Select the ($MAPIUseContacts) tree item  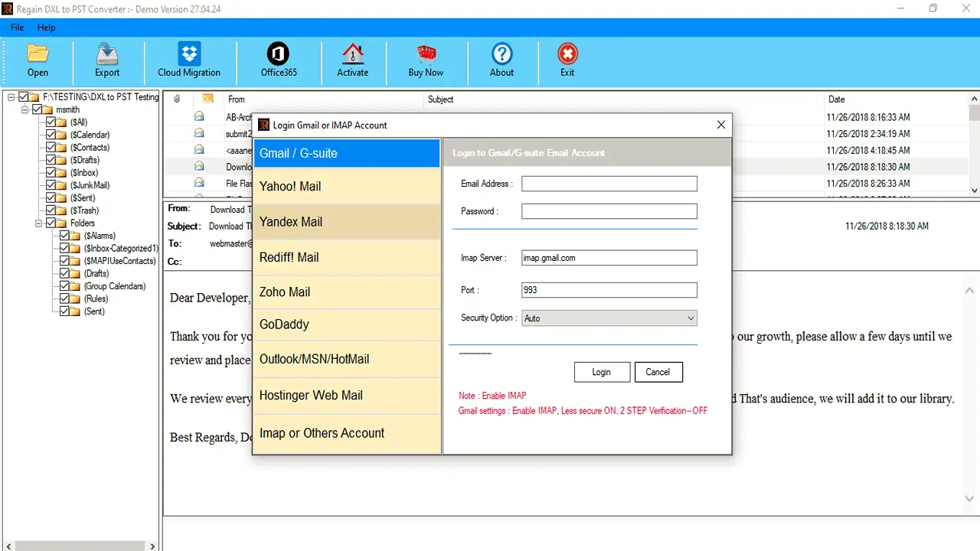pyautogui.click(x=119, y=261)
